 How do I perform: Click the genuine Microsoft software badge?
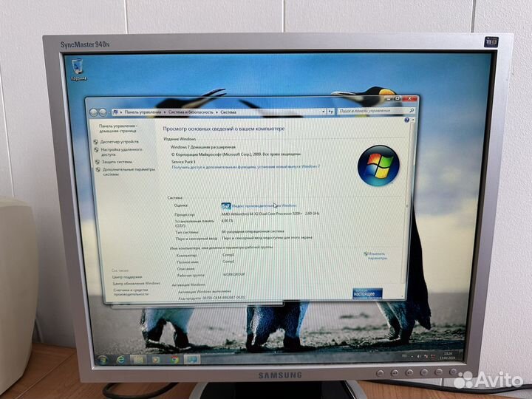point(367,293)
